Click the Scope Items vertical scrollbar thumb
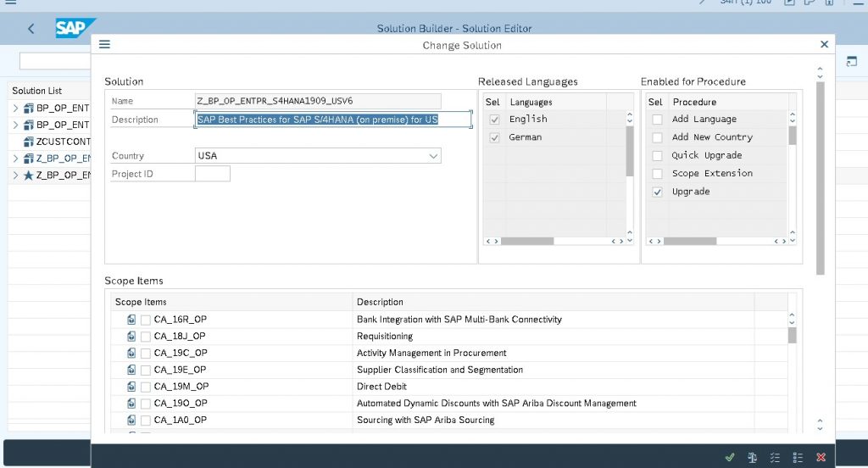868x468 pixels. click(x=793, y=335)
